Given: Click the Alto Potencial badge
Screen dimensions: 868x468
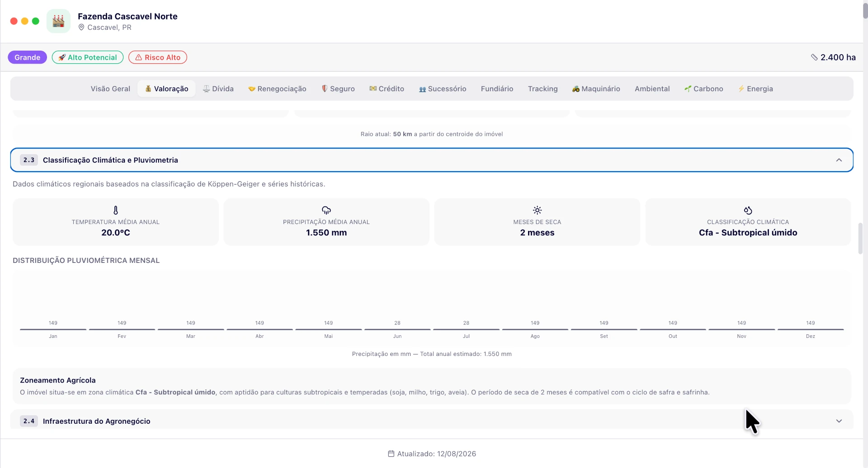Looking at the screenshot, I should coord(88,57).
